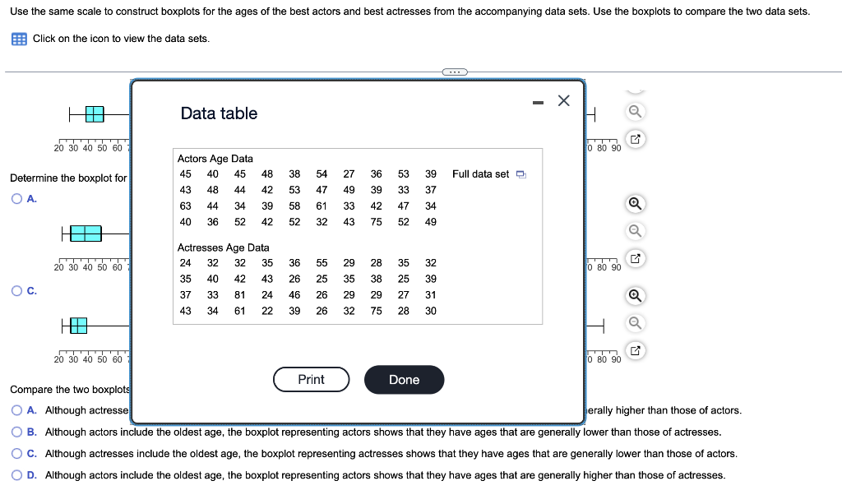The image size is (842, 504).
Task: Select comparison answer A about actresses
Action: [16, 410]
